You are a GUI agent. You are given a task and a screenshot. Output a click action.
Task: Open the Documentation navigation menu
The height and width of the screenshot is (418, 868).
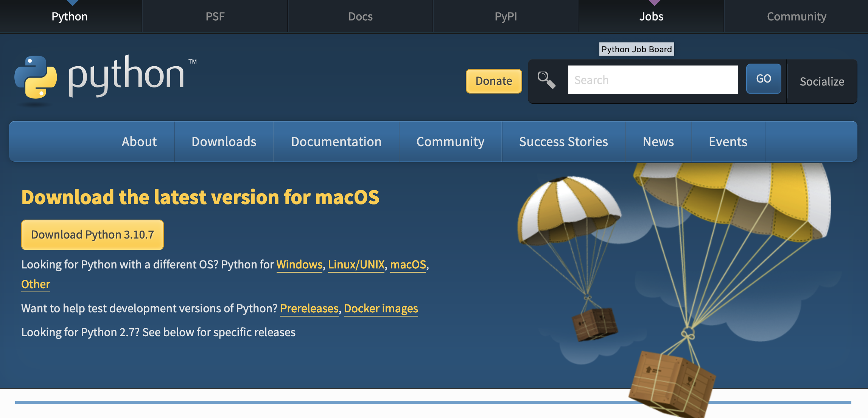coord(336,142)
